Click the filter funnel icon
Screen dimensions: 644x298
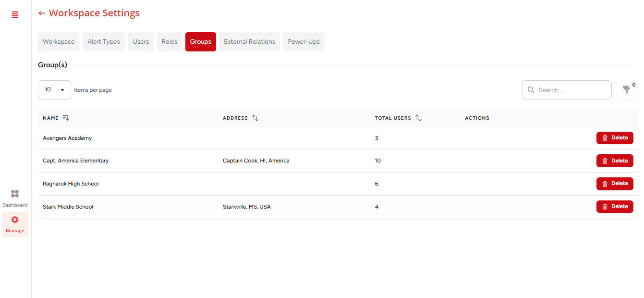point(626,90)
